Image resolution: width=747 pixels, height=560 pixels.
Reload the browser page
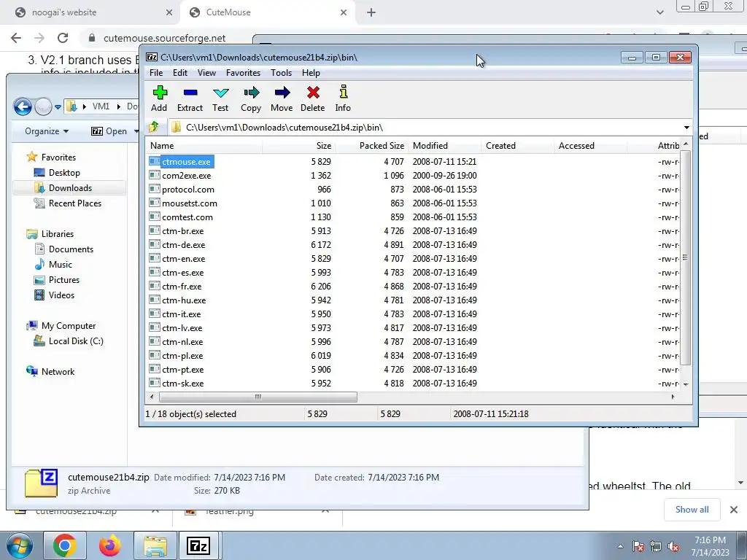(63, 38)
